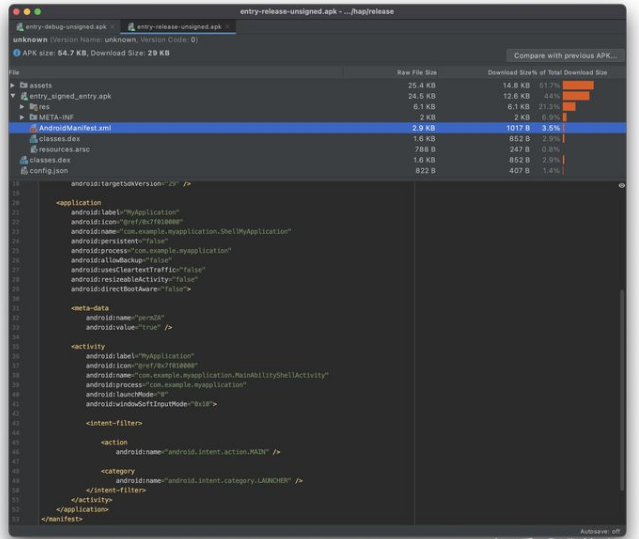Expand the META-INF folder arrow
Image resolution: width=639 pixels, height=539 pixels.
[x=22, y=117]
